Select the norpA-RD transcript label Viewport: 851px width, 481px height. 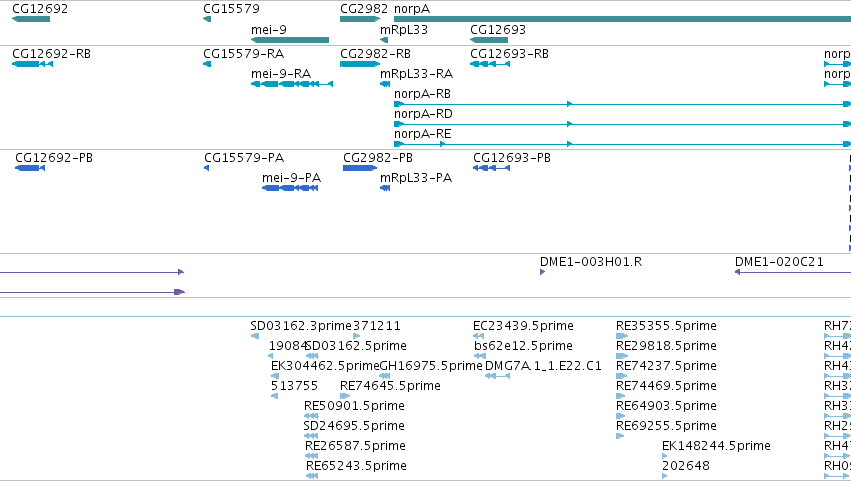click(423, 114)
